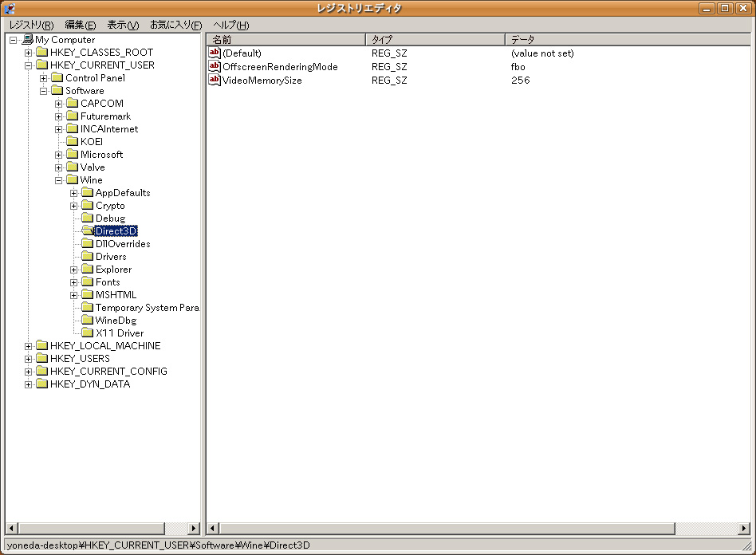Click the HKEY_CLASSES_ROOT folder icon
Viewport: 756px width, 555px height.
click(42, 52)
